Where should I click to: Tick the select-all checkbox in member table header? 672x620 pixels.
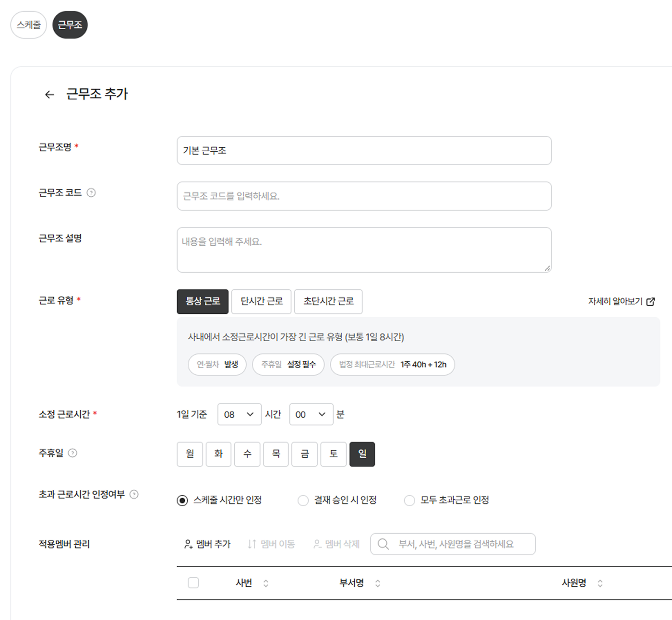coord(193,583)
